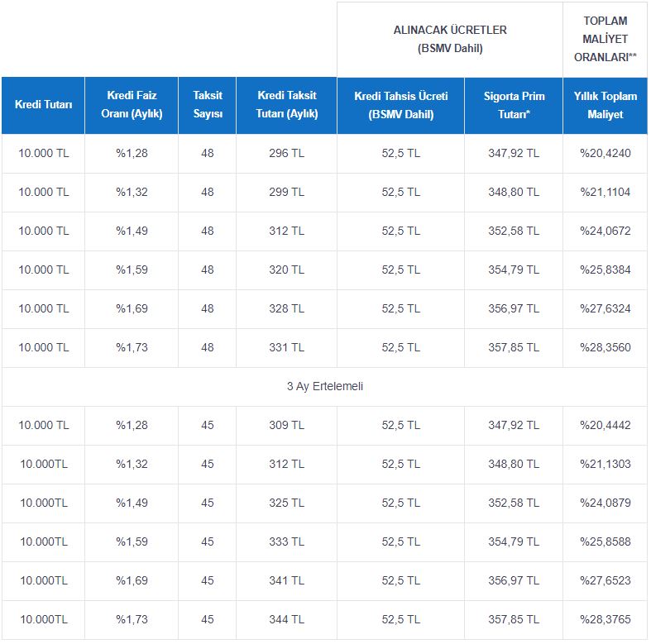Click the TOPLAM MALİYET ORANLARI heading
Screen dimensions: 651x644
pyautogui.click(x=606, y=40)
